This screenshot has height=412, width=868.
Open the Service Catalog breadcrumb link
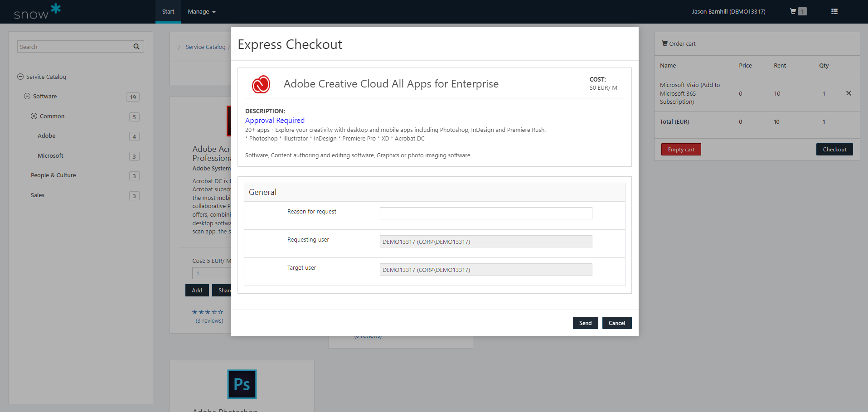(205, 47)
